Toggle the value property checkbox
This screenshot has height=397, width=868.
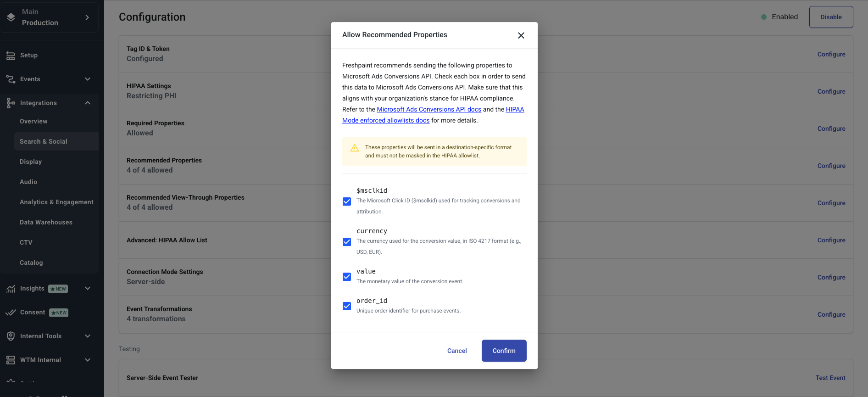click(347, 277)
